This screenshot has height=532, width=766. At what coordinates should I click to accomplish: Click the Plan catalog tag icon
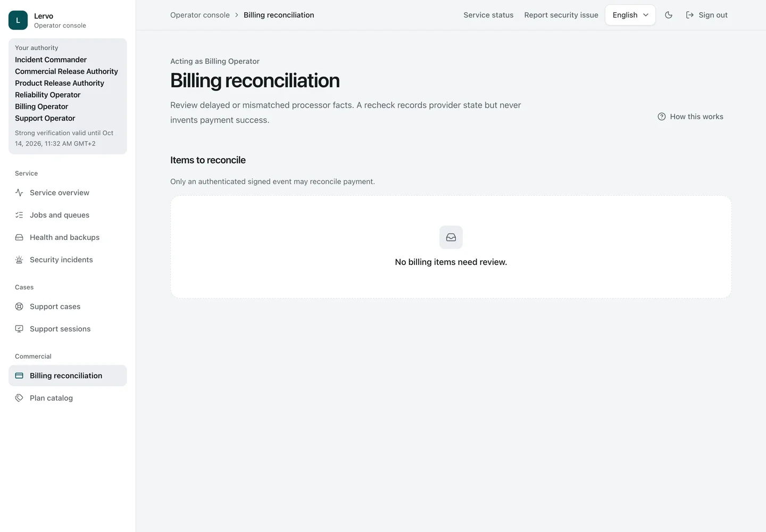[19, 398]
